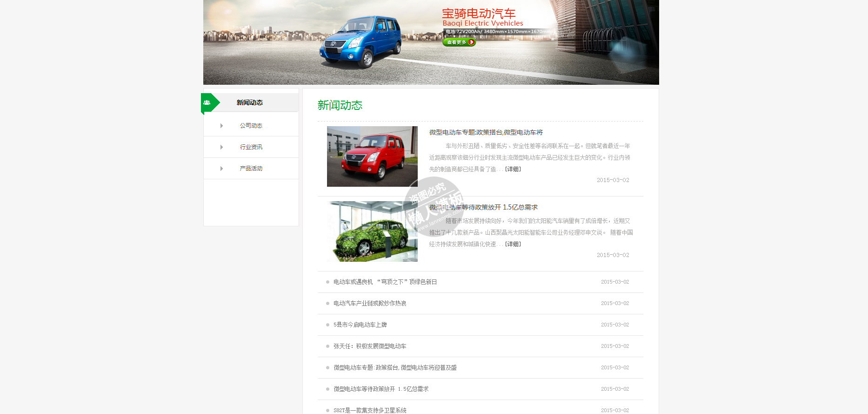Open article title 微型电动车等待政策放开 1.5亿总需求
Viewport: 868px width, 414px height.
(483, 207)
